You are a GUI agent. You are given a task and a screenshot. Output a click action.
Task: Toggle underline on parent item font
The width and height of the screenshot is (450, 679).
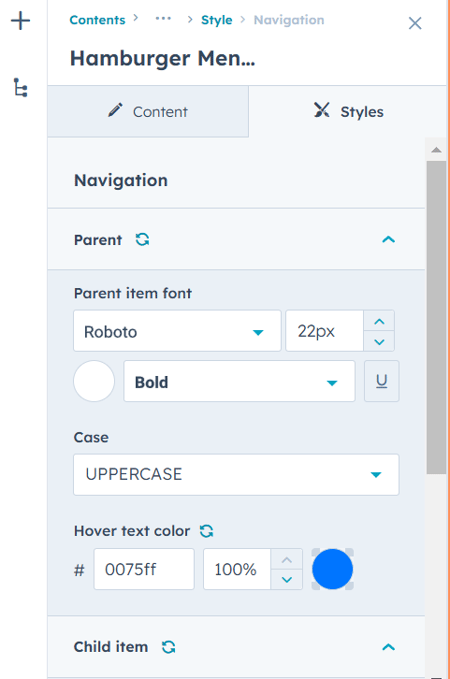click(x=382, y=381)
